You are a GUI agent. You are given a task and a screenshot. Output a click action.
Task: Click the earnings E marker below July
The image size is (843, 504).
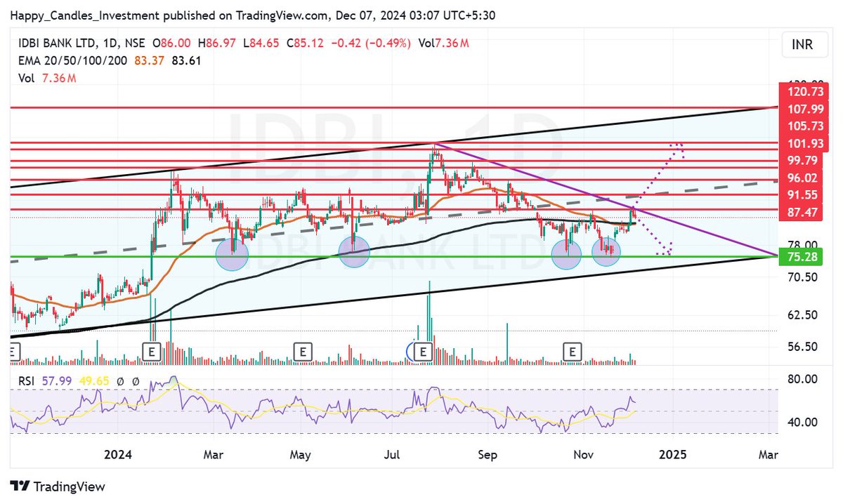tap(424, 350)
